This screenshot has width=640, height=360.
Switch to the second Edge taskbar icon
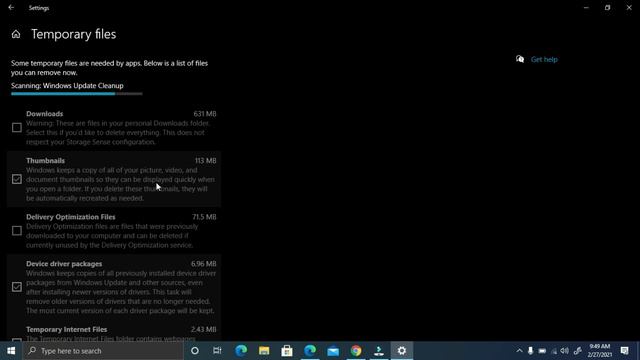(x=310, y=351)
